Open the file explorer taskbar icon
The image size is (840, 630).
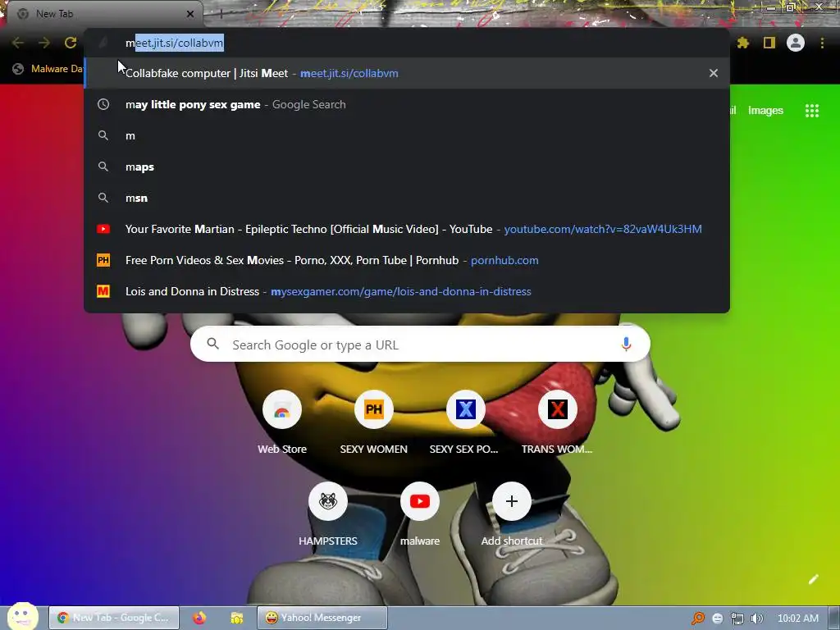click(x=237, y=618)
